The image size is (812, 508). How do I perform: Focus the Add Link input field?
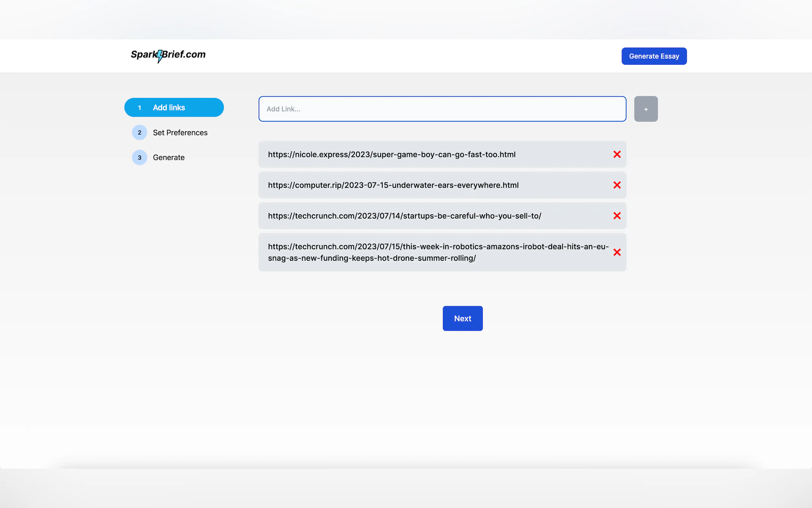442,109
